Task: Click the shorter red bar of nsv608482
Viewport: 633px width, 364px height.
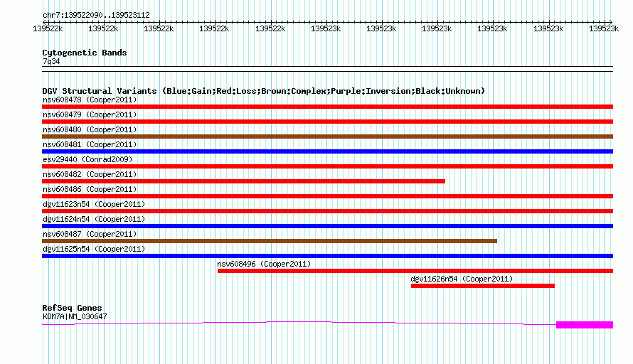Action: [x=243, y=181]
